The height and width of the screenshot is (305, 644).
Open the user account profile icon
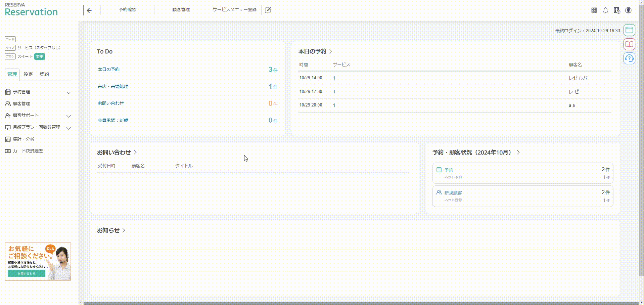(x=628, y=10)
